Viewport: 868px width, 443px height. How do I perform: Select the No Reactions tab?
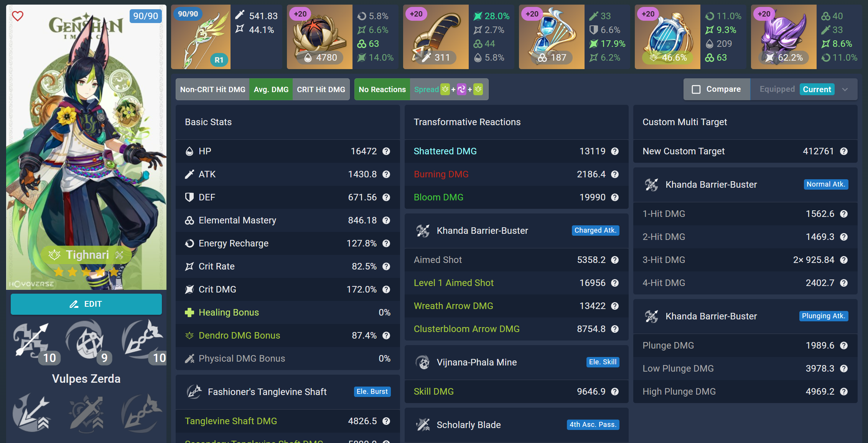[382, 89]
